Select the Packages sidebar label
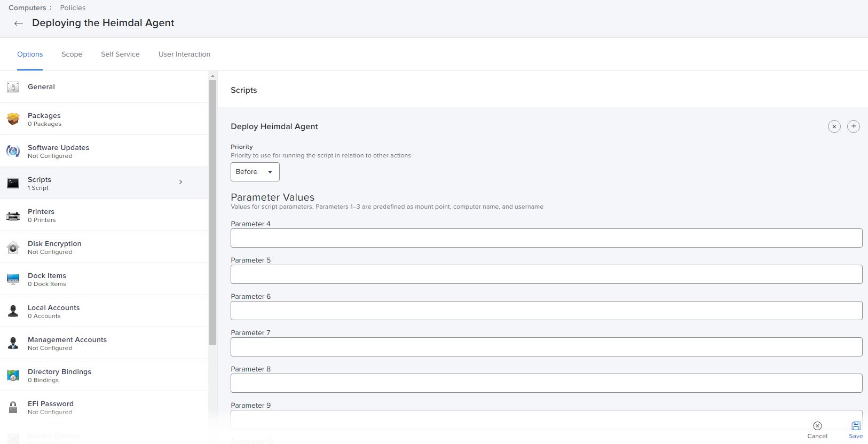Viewport: 868px width, 444px height. click(44, 116)
